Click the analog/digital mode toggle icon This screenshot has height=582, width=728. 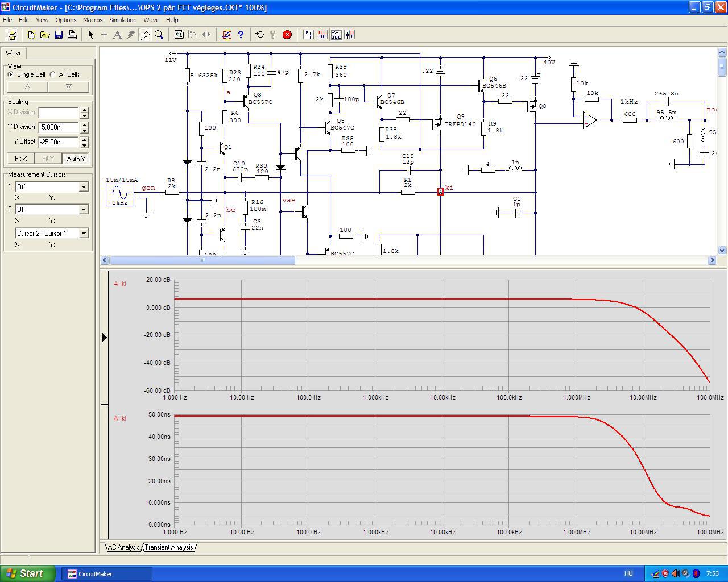pyautogui.click(x=308, y=35)
